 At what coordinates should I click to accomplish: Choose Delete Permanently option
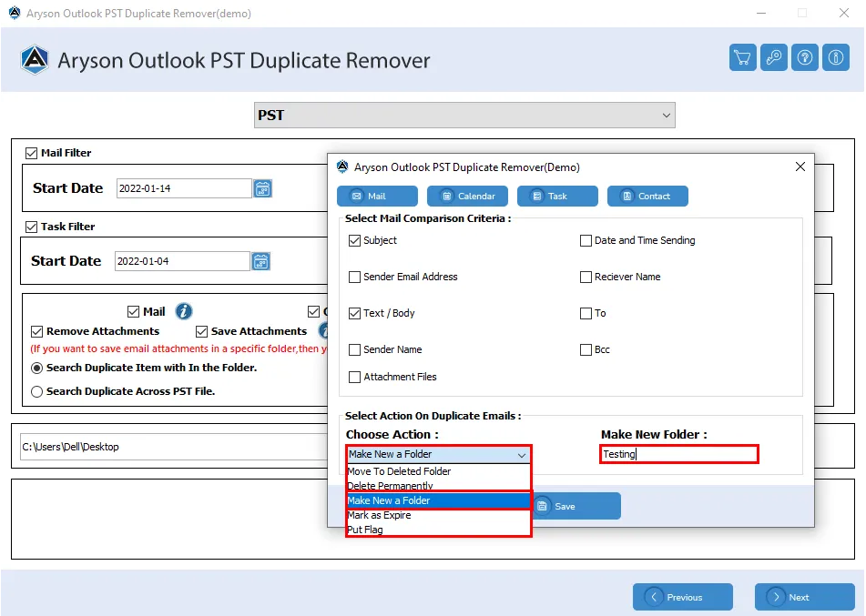(439, 486)
